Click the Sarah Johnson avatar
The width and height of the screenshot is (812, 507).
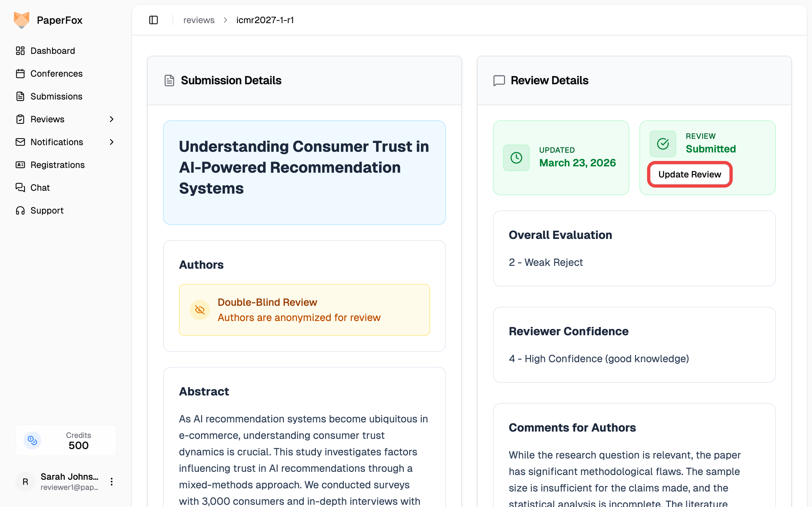[x=25, y=482]
